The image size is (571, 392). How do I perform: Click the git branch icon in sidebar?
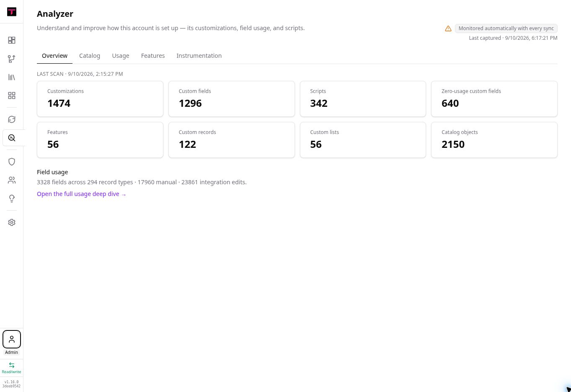(12, 59)
